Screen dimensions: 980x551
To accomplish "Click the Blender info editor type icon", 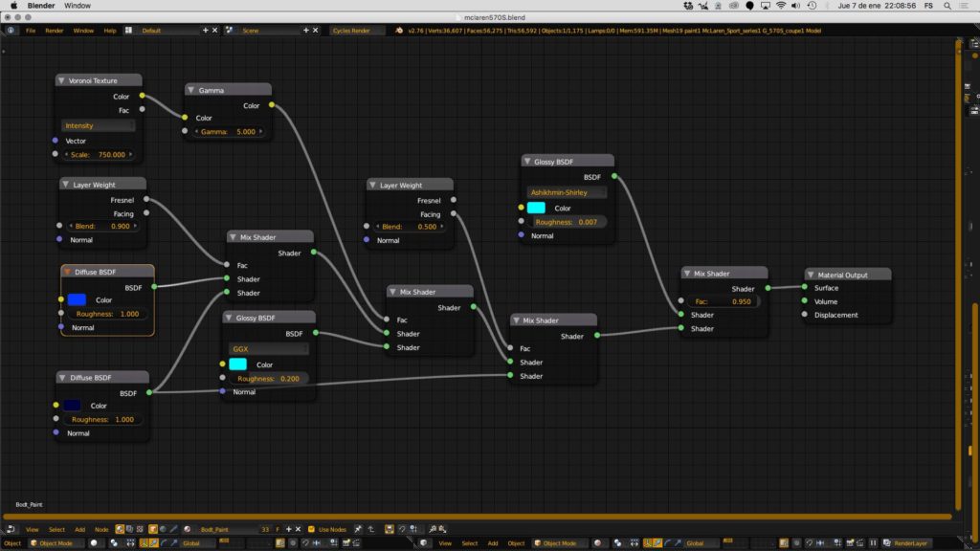I will point(11,31).
